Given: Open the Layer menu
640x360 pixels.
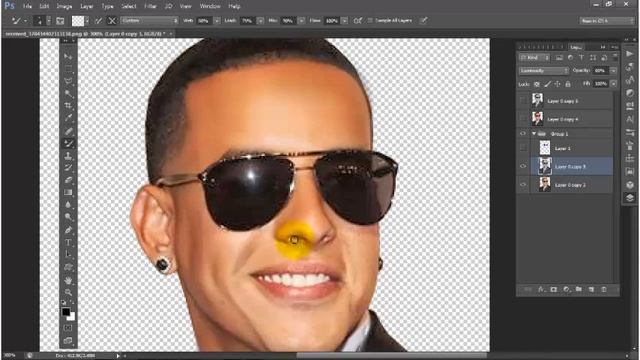Looking at the screenshot, I should tap(86, 6).
